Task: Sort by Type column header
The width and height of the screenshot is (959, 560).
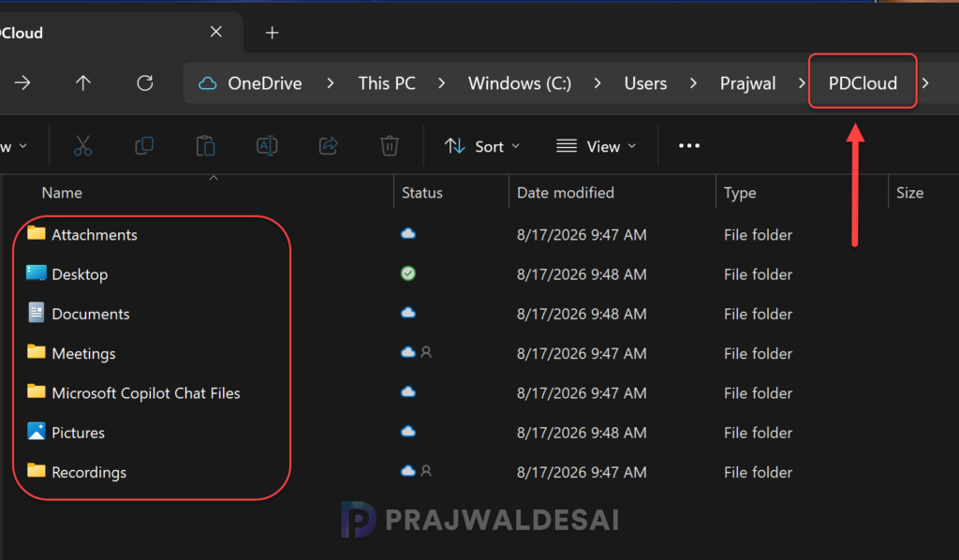Action: pos(740,193)
